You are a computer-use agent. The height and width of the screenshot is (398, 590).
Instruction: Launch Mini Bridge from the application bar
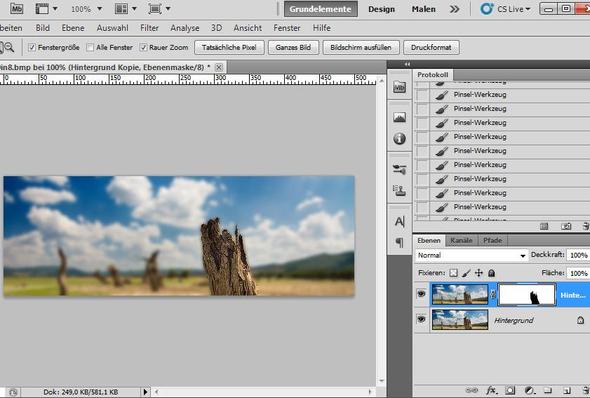16,8
